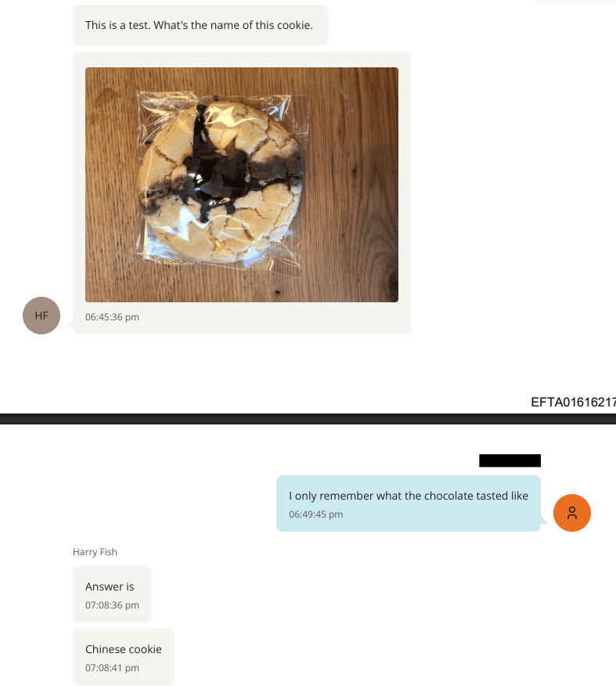Click the HF avatar circle
The width and height of the screenshot is (616, 686).
click(41, 316)
